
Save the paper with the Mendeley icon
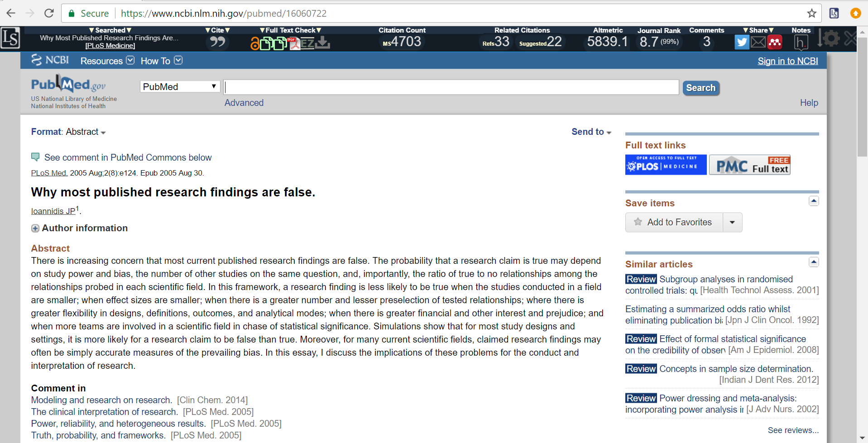(775, 42)
